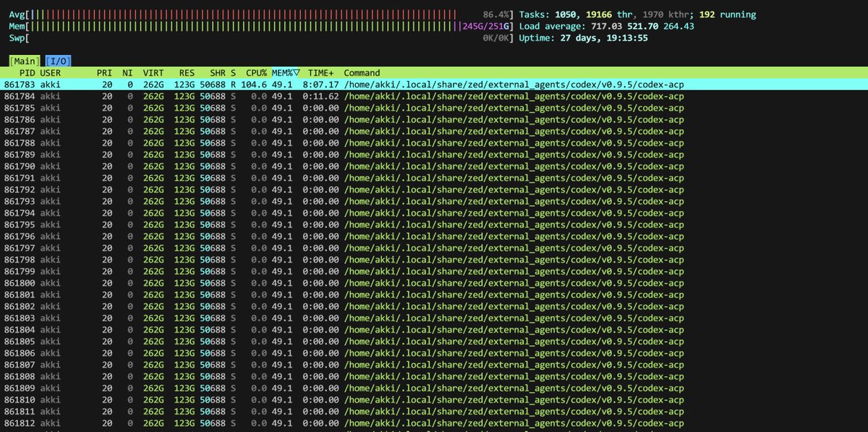Click the Avg CPU usage meter bar
This screenshot has width=868, height=432.
pos(260,14)
